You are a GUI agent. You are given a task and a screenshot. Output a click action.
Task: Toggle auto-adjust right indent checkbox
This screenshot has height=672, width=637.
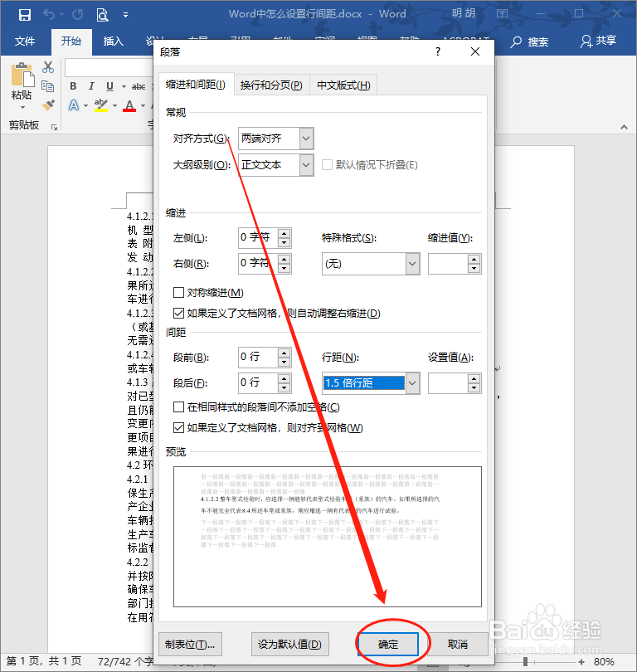tap(178, 314)
